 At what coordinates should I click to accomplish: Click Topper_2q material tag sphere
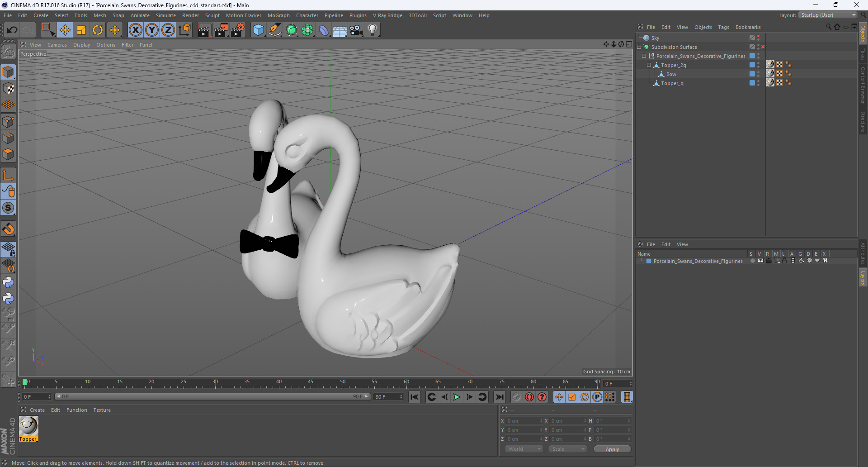(x=770, y=65)
